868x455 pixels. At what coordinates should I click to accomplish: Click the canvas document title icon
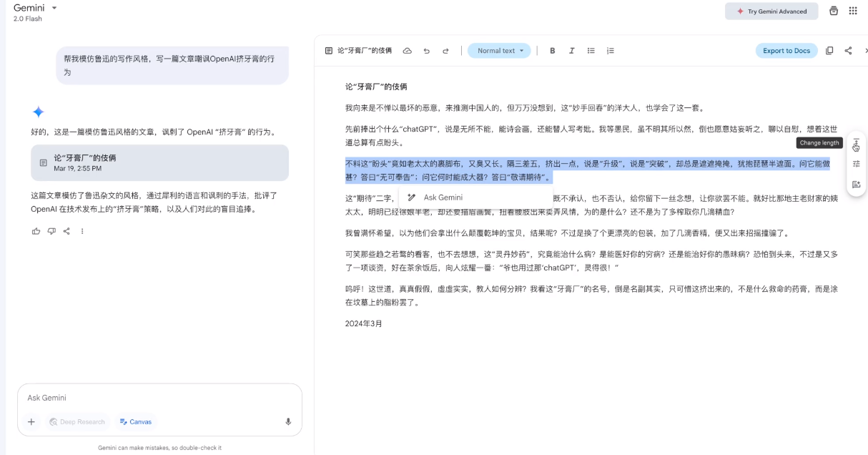(x=329, y=51)
